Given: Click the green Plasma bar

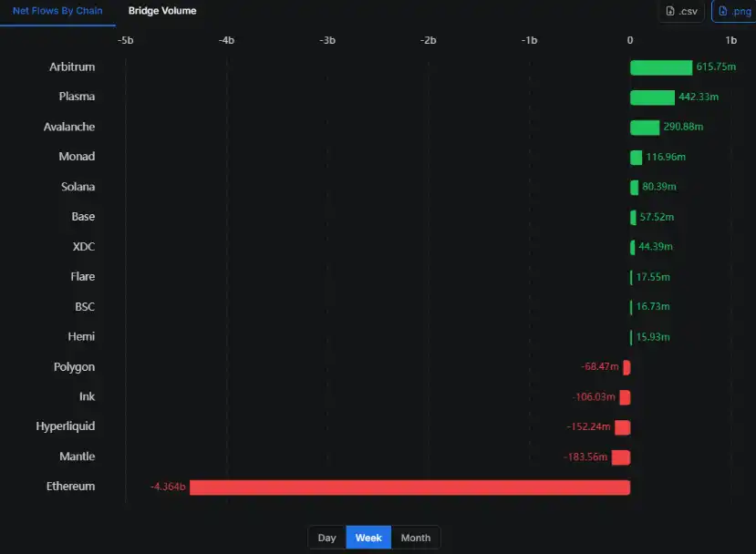Looking at the screenshot, I should click(652, 97).
